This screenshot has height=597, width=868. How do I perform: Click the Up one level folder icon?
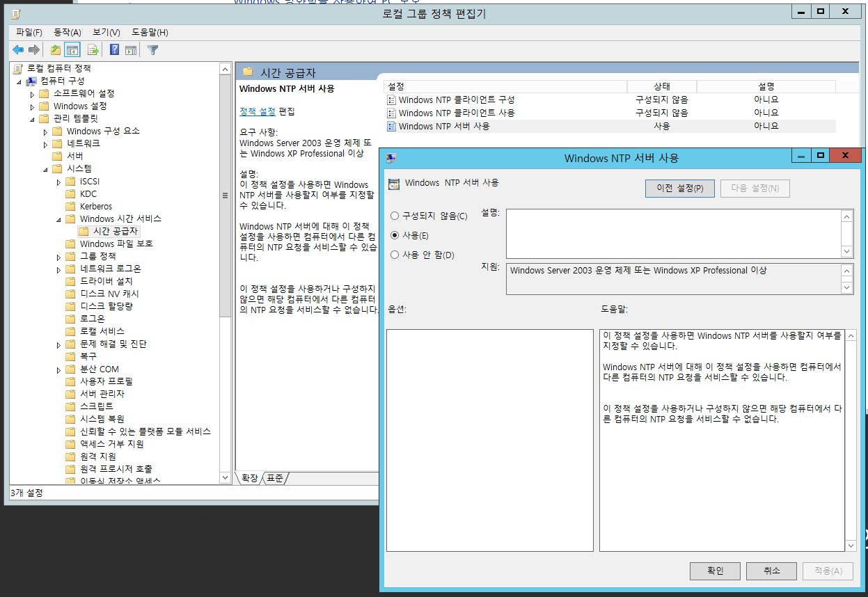tap(56, 49)
